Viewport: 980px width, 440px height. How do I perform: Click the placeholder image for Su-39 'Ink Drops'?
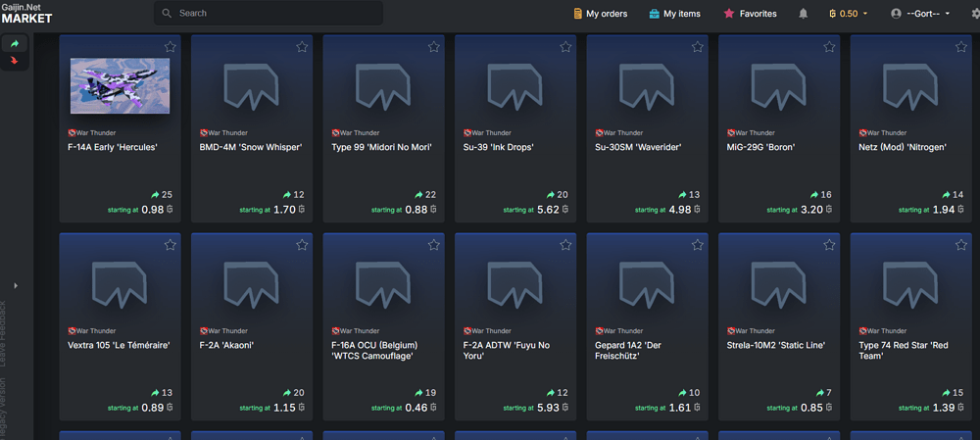point(515,86)
